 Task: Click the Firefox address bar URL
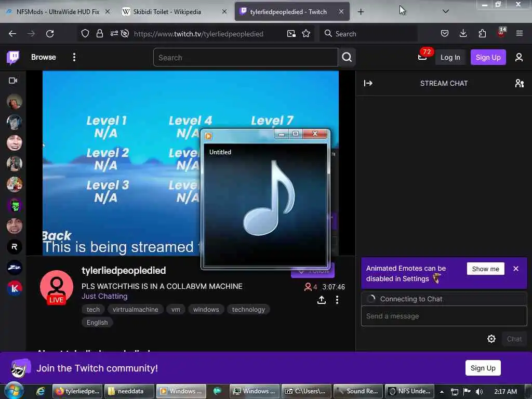tap(198, 34)
